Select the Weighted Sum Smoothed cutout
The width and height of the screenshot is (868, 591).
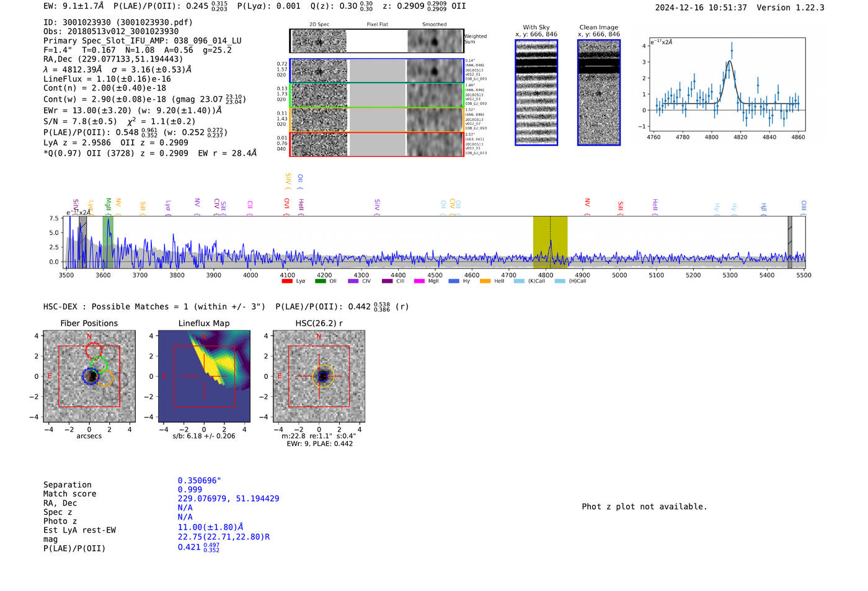coord(435,42)
